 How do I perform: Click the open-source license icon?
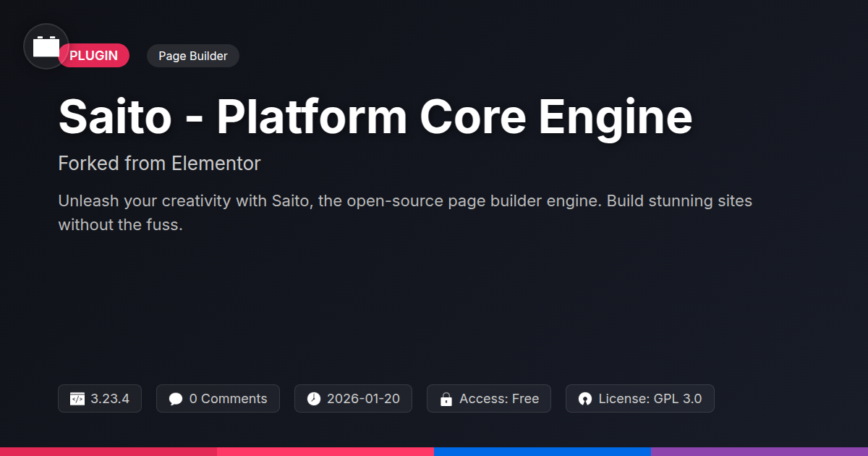pos(585,399)
